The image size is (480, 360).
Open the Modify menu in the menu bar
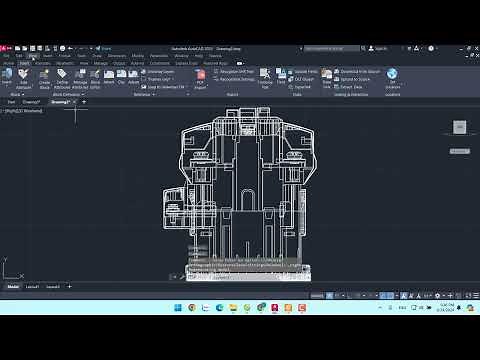click(138, 56)
